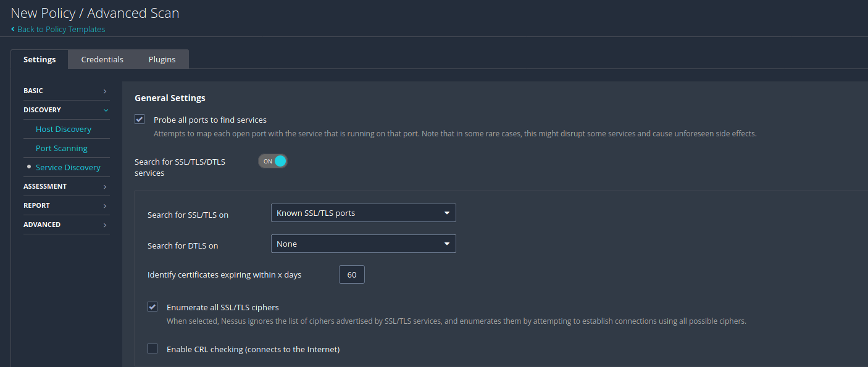
Task: Open the Plugins tab
Action: coord(162,60)
